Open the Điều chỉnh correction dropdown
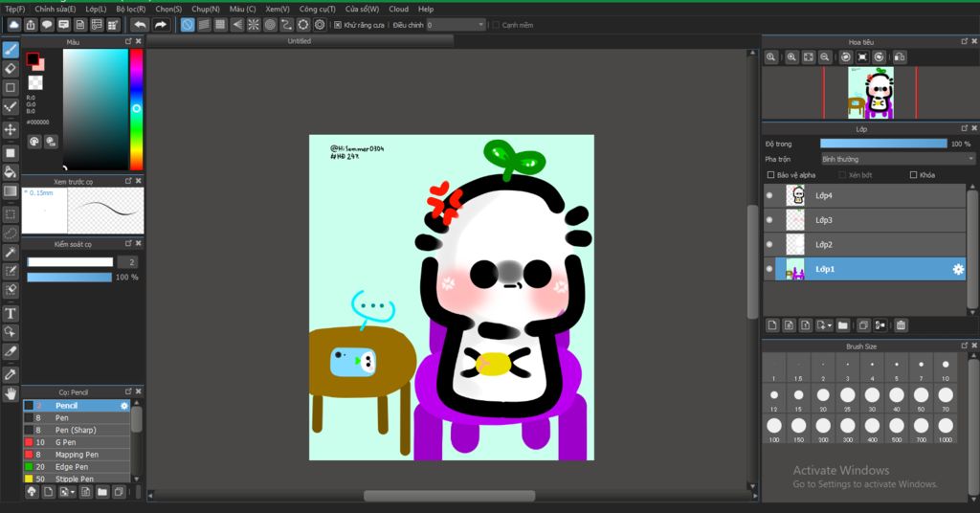This screenshot has height=513, width=980. point(457,25)
